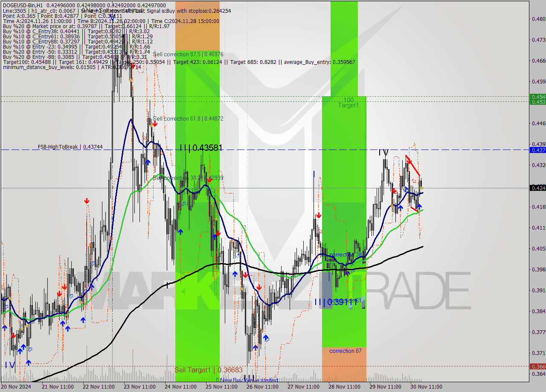The height and width of the screenshot is (392, 546).
Task: Click the 'Buy %10 @ Entry -23: 0.34995' line
Action: coord(76,47)
